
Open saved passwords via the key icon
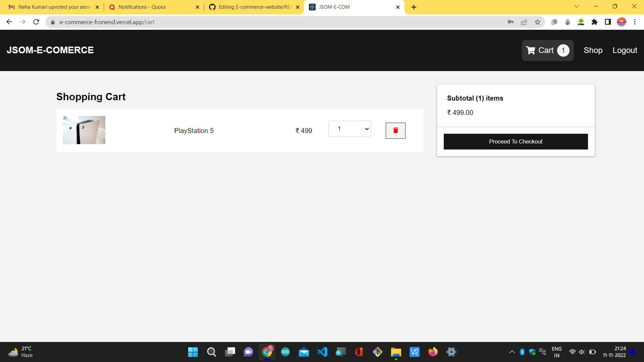coord(511,22)
